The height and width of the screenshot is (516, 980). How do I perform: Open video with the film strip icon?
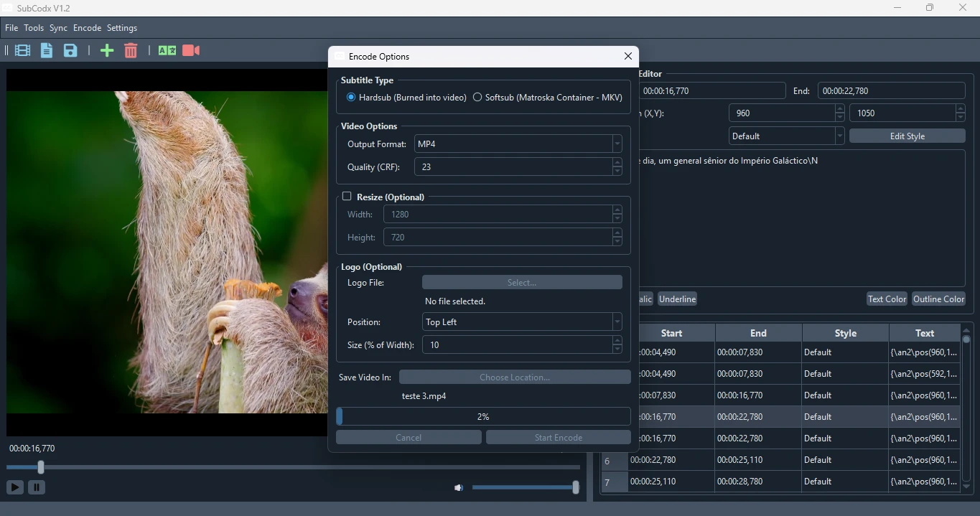tap(23, 50)
